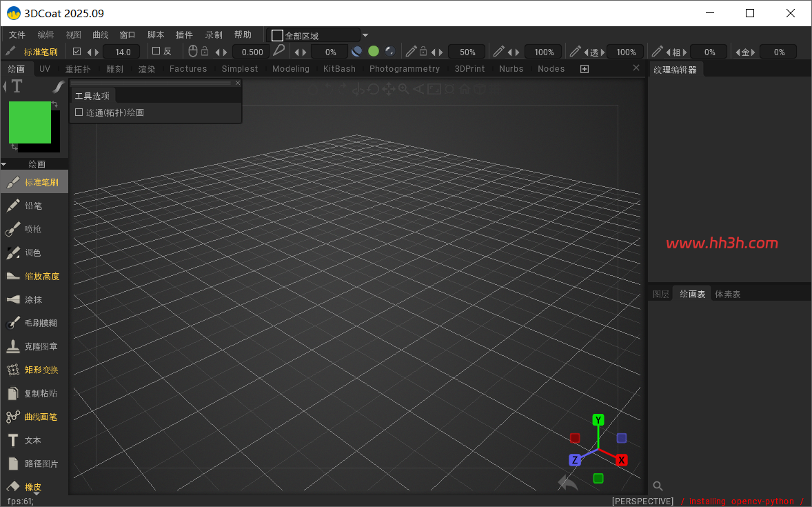Click the red X axis gizmo handle
The height and width of the screenshot is (507, 812).
pyautogui.click(x=622, y=460)
